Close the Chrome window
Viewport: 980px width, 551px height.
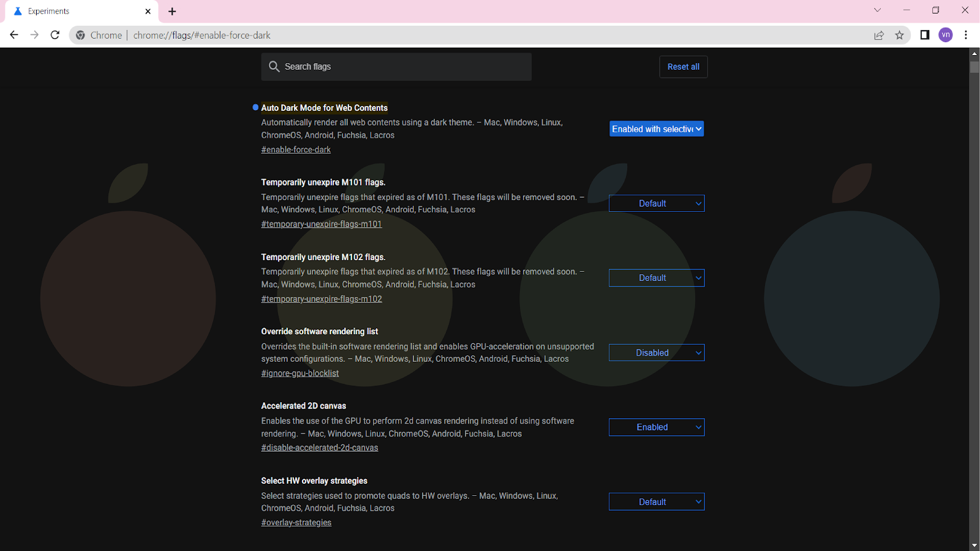coord(965,10)
